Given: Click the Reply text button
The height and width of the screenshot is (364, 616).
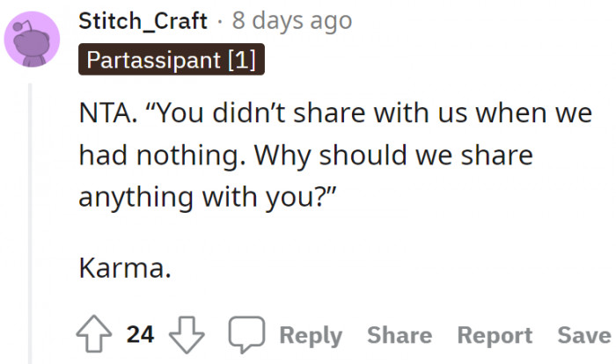Looking at the screenshot, I should click(310, 335).
